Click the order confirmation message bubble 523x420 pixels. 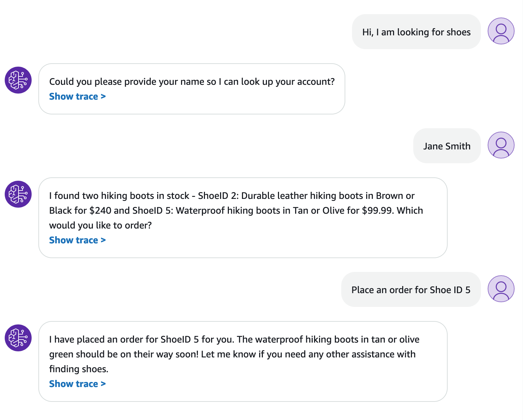tap(243, 360)
